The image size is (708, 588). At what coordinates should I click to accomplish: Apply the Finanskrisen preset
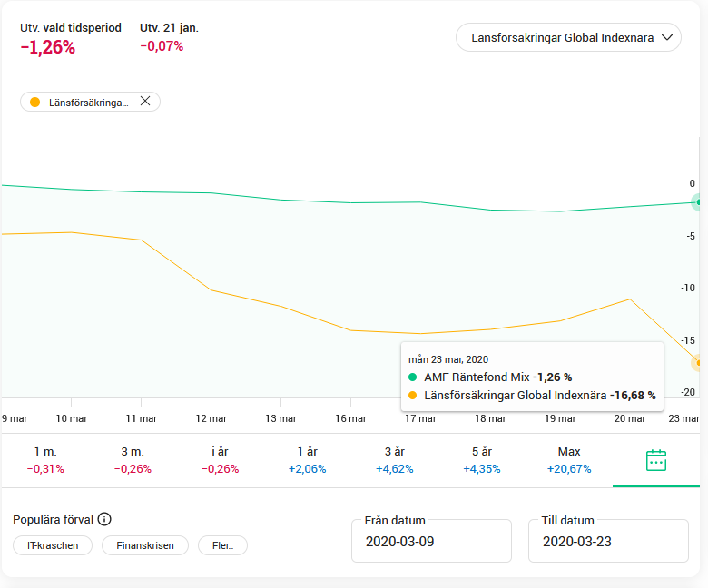click(144, 545)
